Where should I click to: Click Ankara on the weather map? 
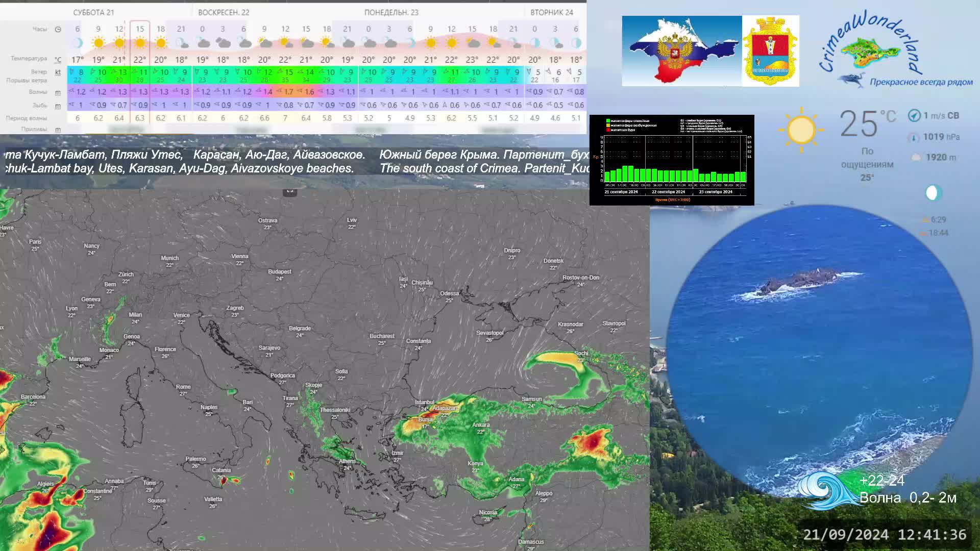click(481, 428)
